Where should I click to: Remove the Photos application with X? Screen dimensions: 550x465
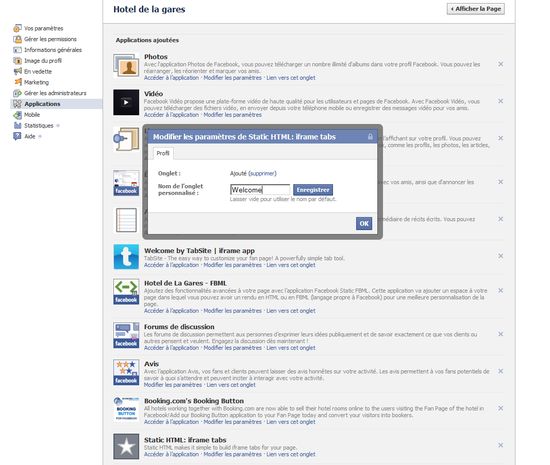coord(501,64)
